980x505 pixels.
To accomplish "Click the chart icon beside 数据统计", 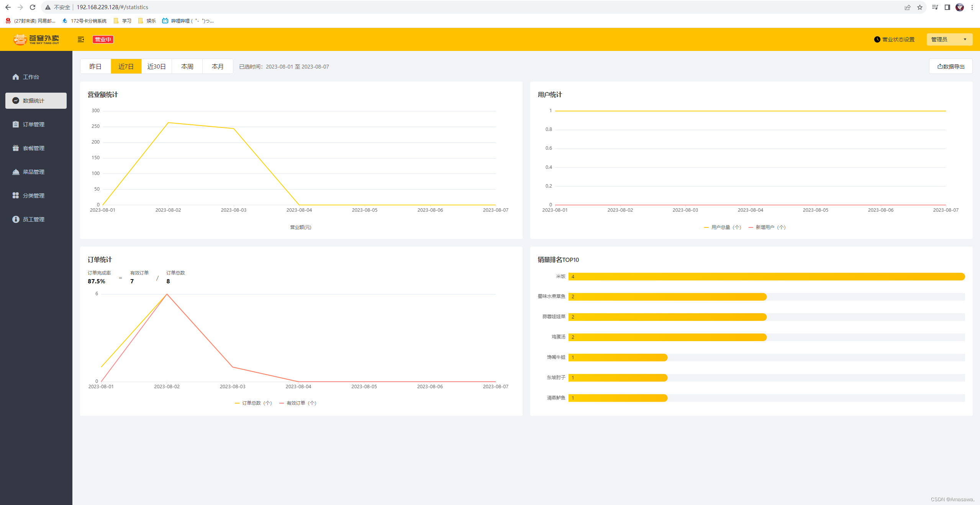I will point(16,101).
